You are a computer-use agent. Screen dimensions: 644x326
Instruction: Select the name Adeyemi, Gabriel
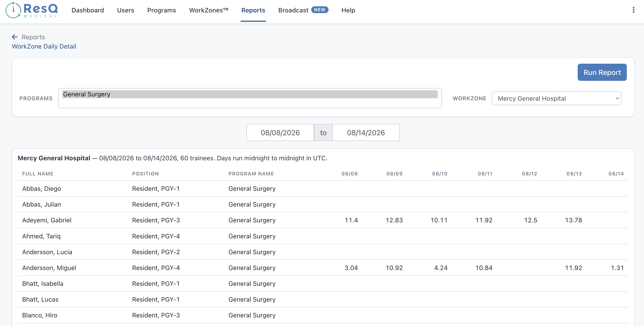47,220
